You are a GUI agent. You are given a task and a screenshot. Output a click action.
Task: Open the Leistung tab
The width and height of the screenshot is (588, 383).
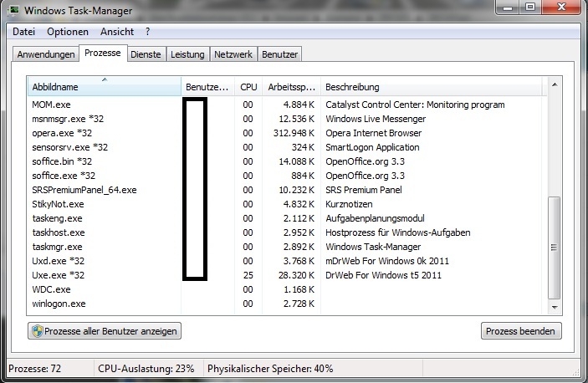coord(187,54)
